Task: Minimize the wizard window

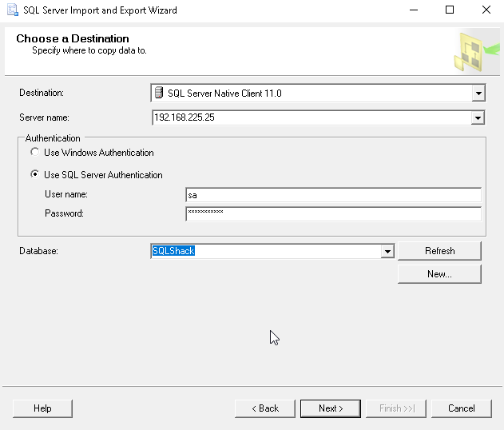Action: point(413,10)
